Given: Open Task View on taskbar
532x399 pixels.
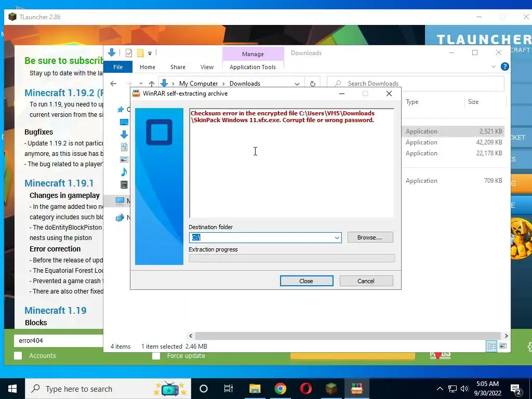Looking at the screenshot, I should coord(229,389).
